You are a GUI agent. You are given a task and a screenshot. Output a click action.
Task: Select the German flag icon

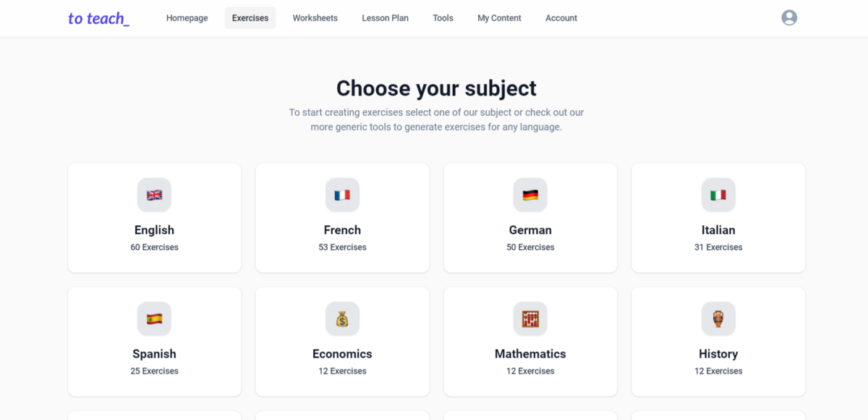tap(530, 195)
